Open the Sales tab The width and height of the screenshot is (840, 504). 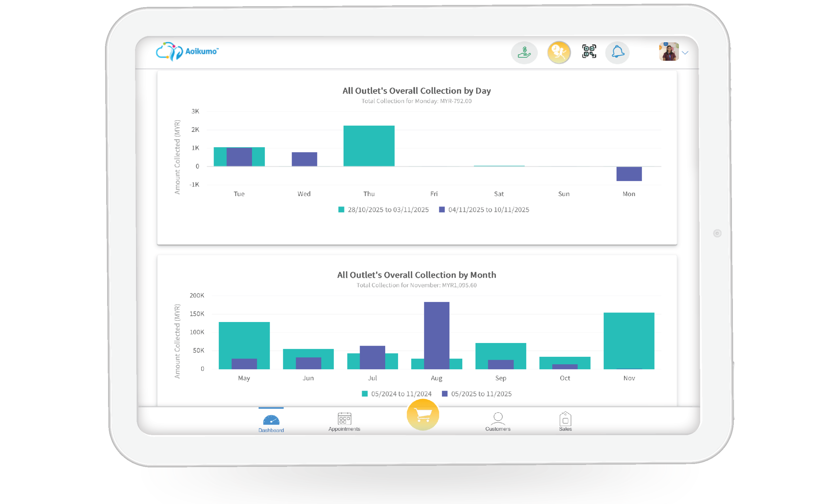565,421
